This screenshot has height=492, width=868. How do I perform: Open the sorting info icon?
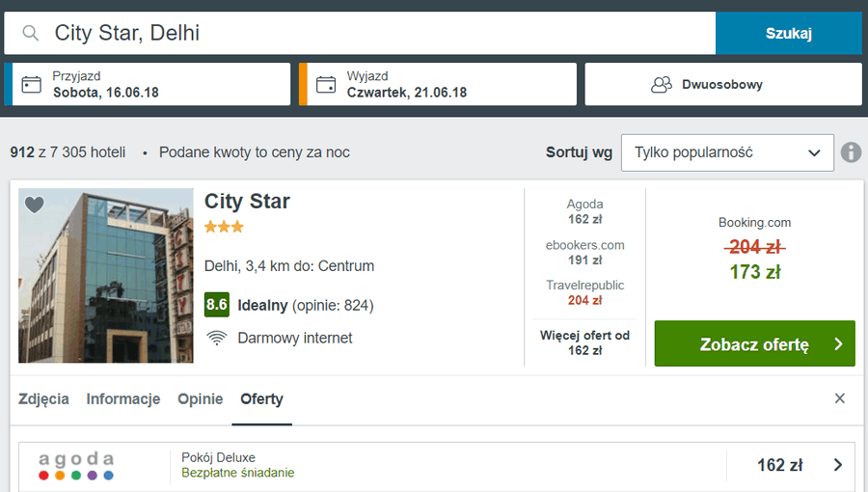click(851, 152)
